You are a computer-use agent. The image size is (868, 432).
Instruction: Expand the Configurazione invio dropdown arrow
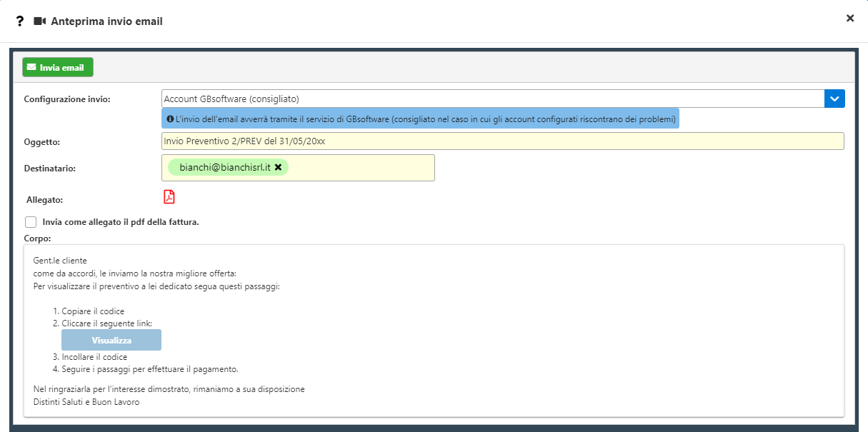834,99
